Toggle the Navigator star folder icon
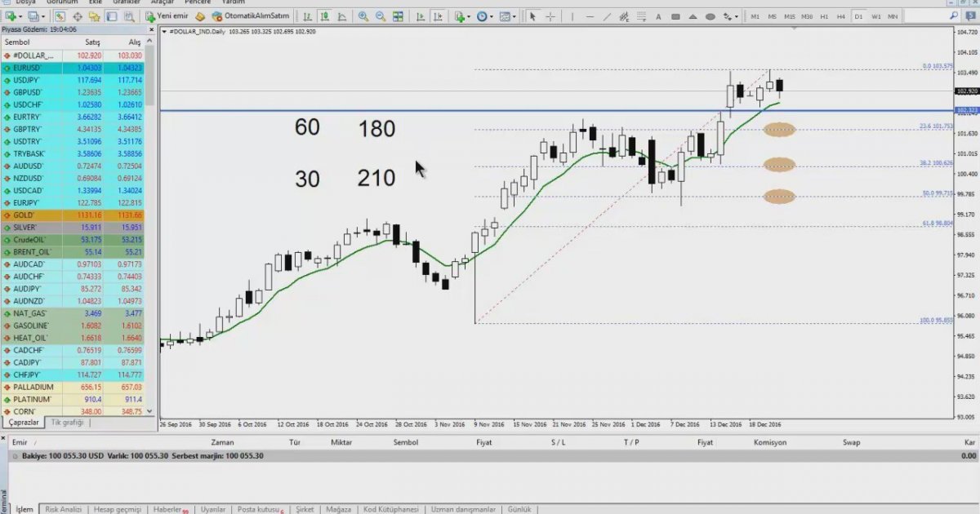 coord(96,16)
